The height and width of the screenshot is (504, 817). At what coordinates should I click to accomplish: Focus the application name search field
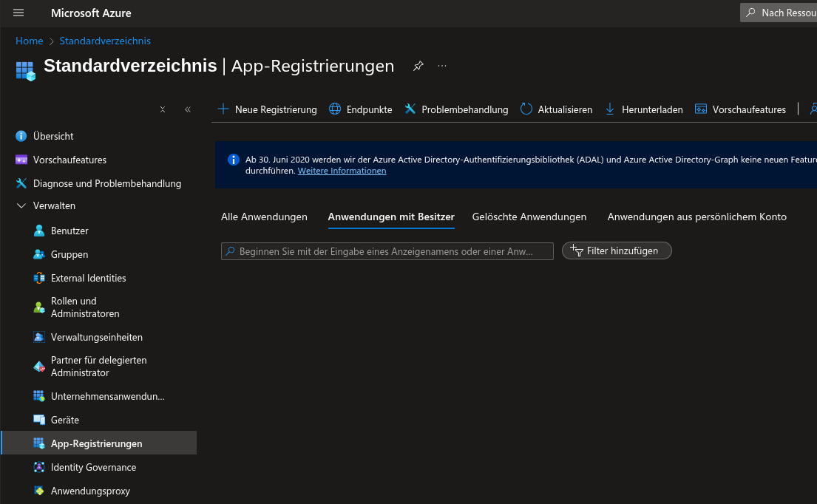pyautogui.click(x=387, y=251)
